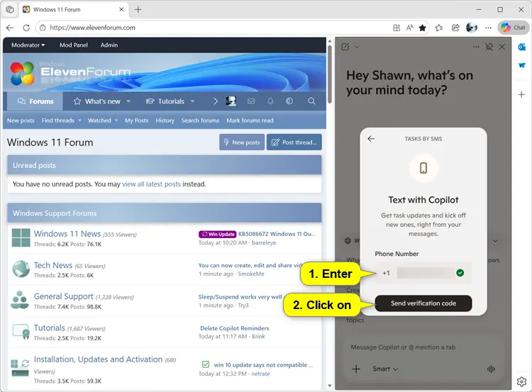Screen dimensions: 532x392
Task: Open the split screen icon in address bar
Action: (397, 28)
